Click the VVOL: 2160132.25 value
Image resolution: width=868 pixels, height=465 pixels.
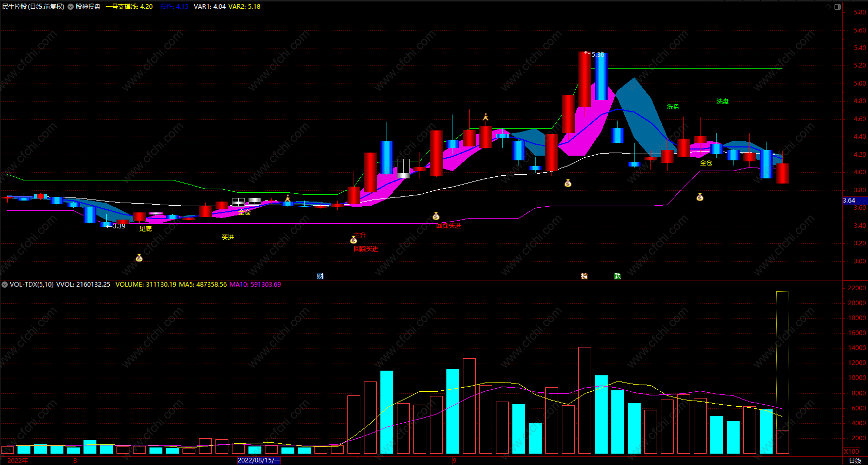tap(83, 285)
